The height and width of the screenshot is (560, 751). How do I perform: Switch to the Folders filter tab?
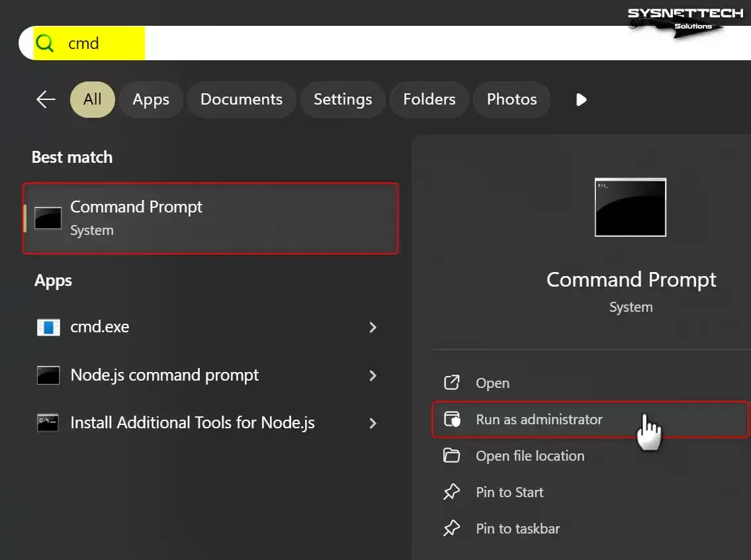(x=429, y=100)
